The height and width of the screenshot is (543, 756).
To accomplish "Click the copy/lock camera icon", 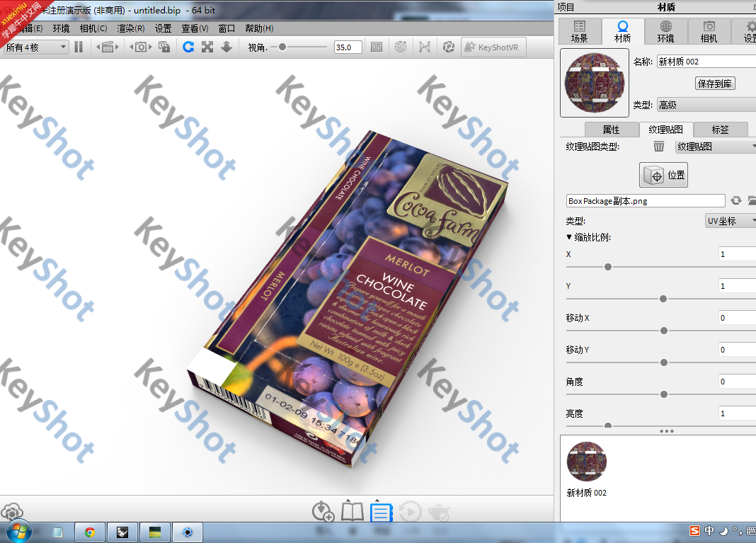I will (x=164, y=47).
